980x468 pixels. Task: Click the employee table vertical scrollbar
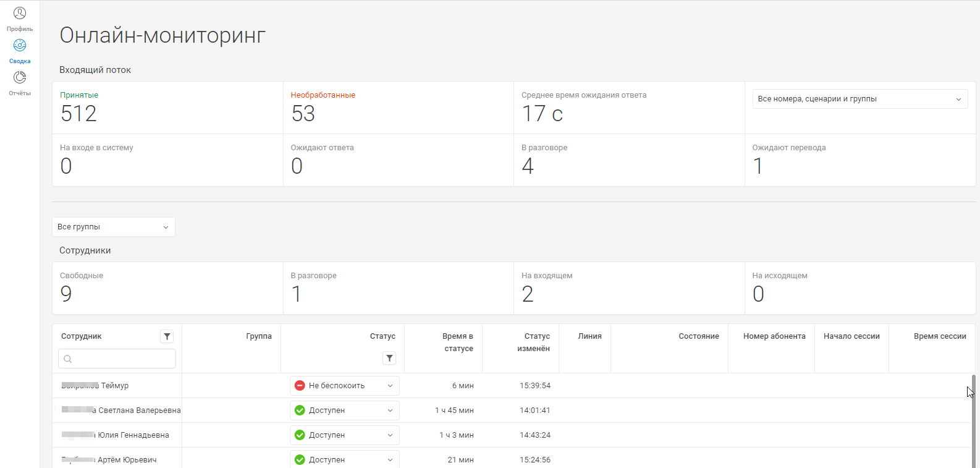coord(974,420)
